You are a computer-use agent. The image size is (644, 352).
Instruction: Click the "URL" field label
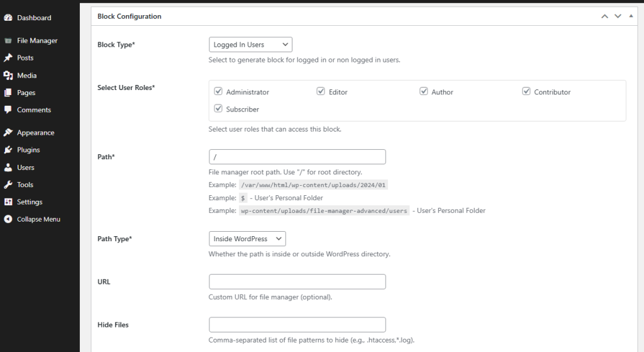click(x=104, y=281)
